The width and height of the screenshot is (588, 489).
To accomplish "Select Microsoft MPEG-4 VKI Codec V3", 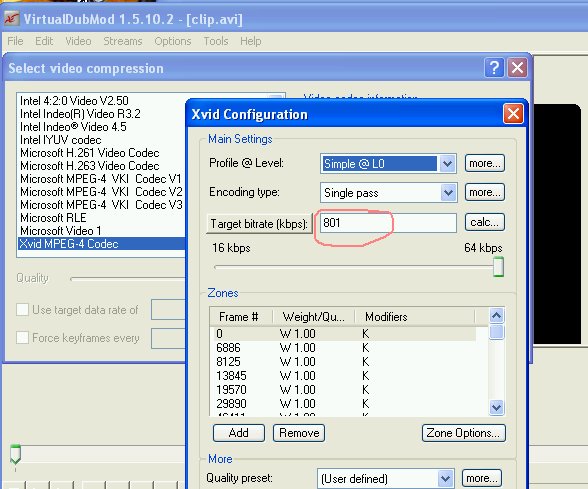I will [x=101, y=205].
